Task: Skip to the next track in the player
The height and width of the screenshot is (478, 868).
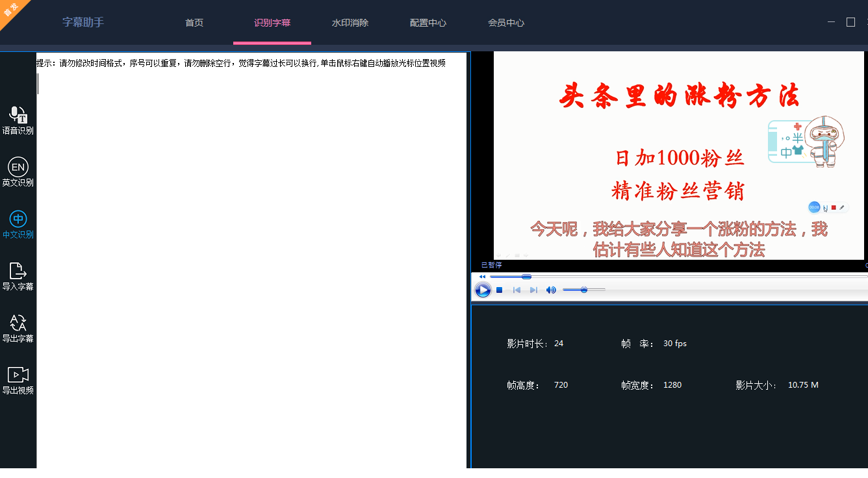Action: click(533, 290)
